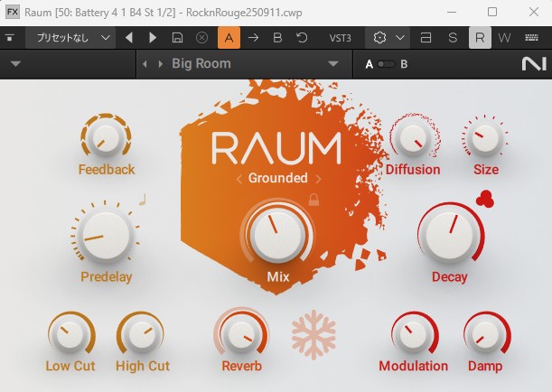
Task: Maximize the Raum plugin window
Action: [x=492, y=13]
